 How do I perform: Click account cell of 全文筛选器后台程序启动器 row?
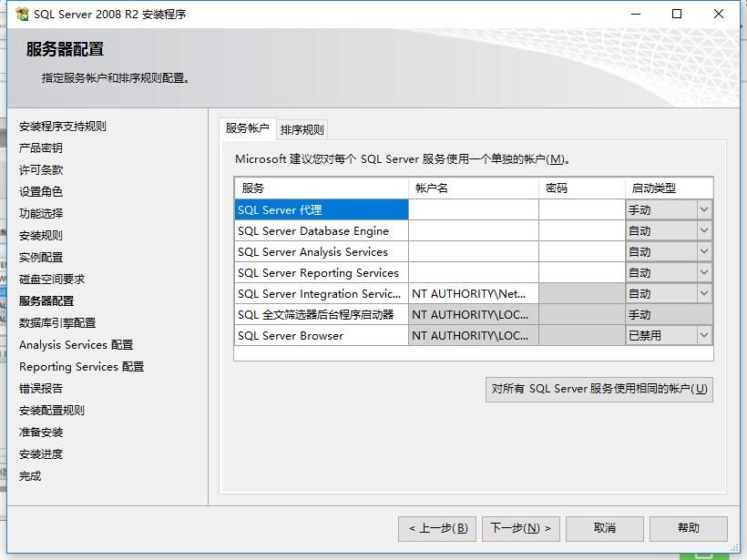click(474, 314)
